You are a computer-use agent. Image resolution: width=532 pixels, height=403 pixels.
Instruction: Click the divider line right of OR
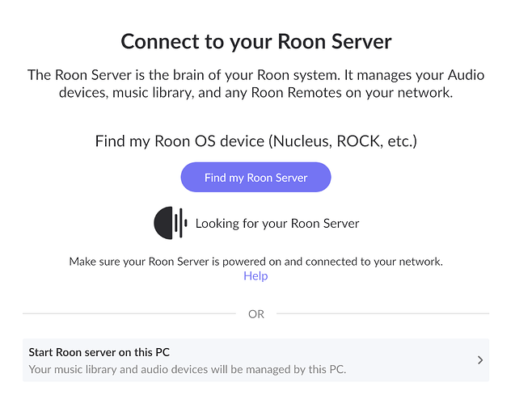point(382,314)
